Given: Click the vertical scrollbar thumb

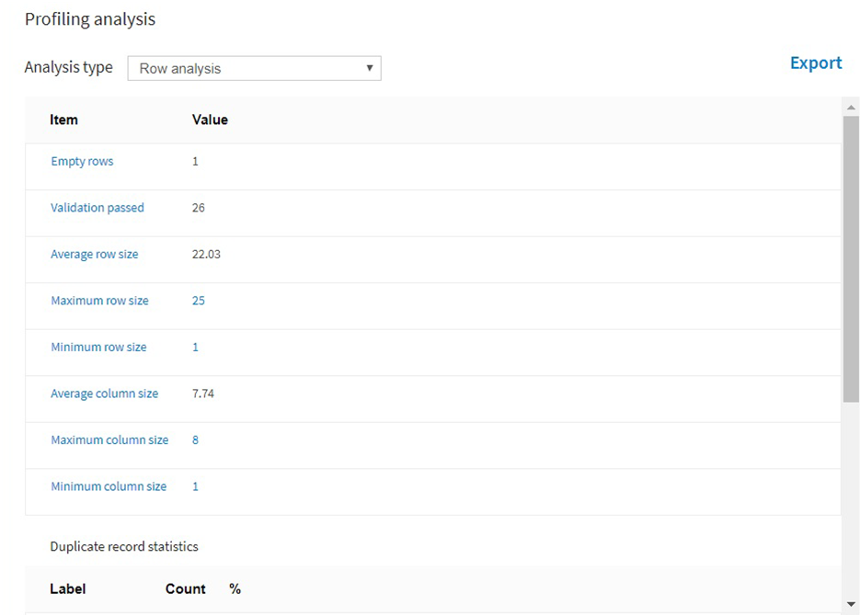Looking at the screenshot, I should [851, 257].
